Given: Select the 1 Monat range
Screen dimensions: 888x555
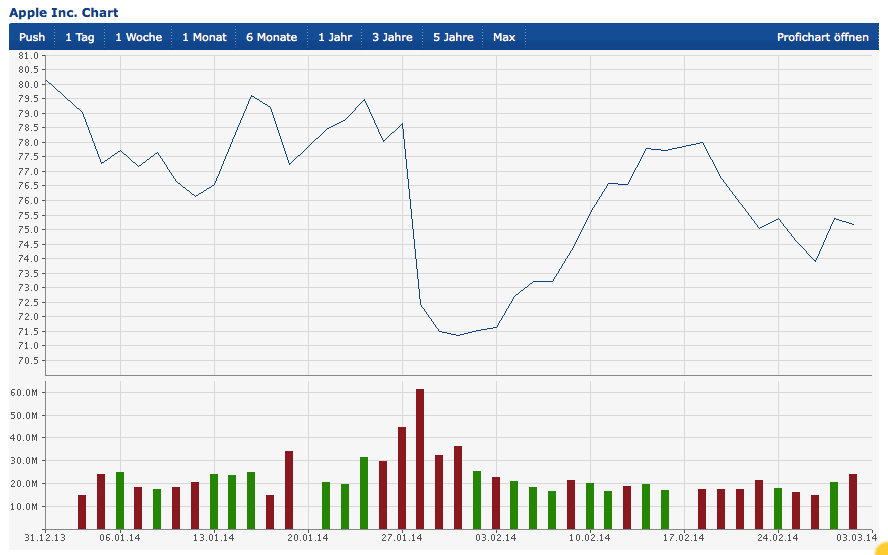Looking at the screenshot, I should (204, 37).
